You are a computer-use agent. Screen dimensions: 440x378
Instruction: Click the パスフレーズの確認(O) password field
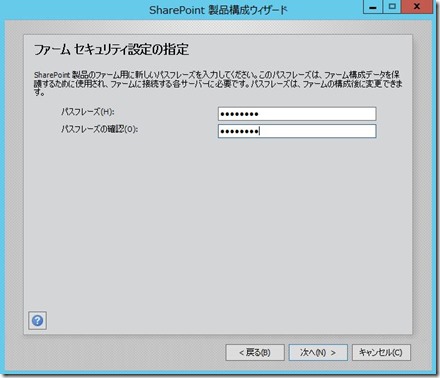[297, 131]
